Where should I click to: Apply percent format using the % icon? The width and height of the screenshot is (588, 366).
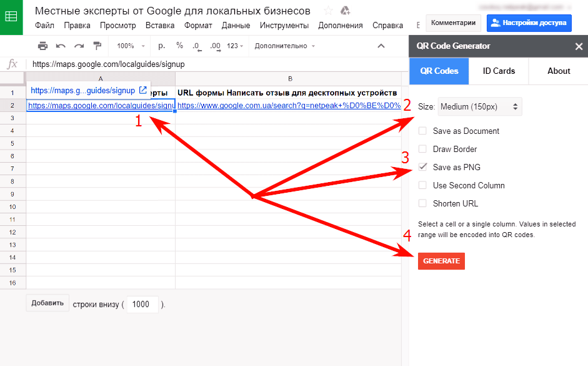pyautogui.click(x=179, y=46)
